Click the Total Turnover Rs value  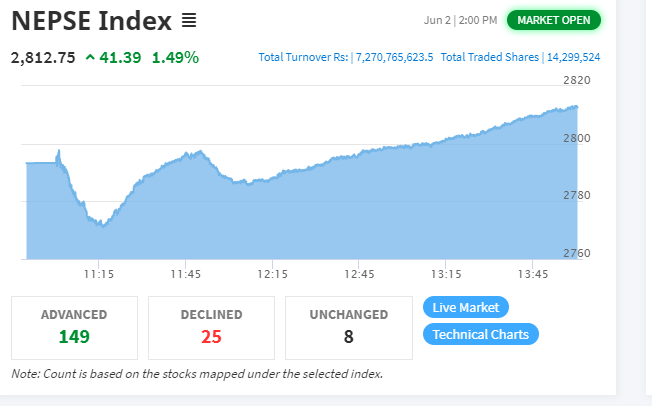tap(394, 57)
